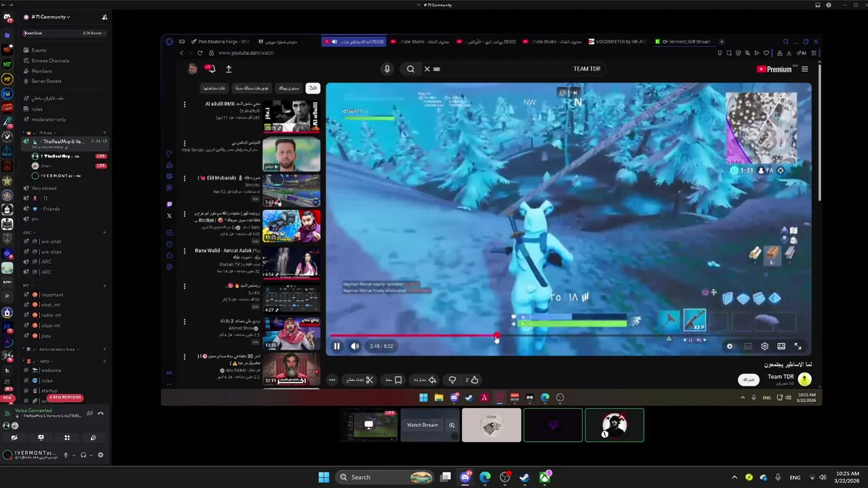Toggle YouTube theater mode

781,346
